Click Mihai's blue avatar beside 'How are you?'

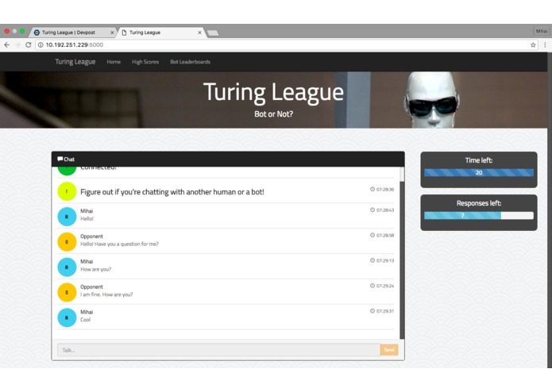(67, 267)
